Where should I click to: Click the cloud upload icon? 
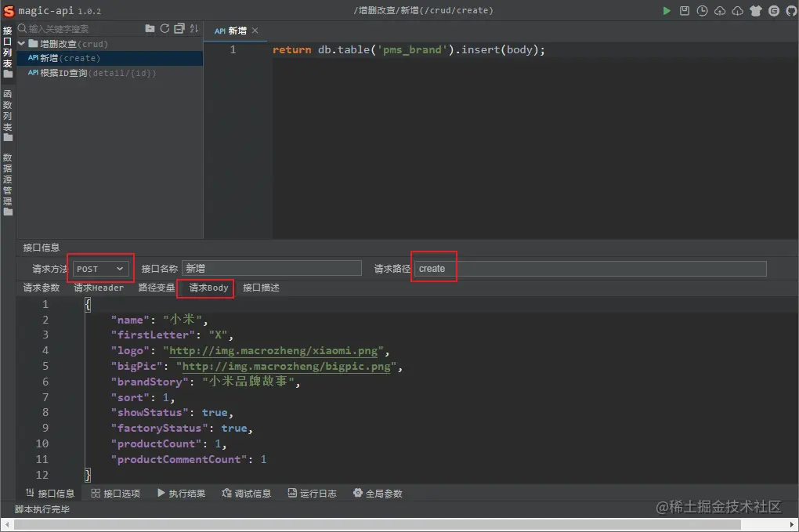(x=720, y=11)
